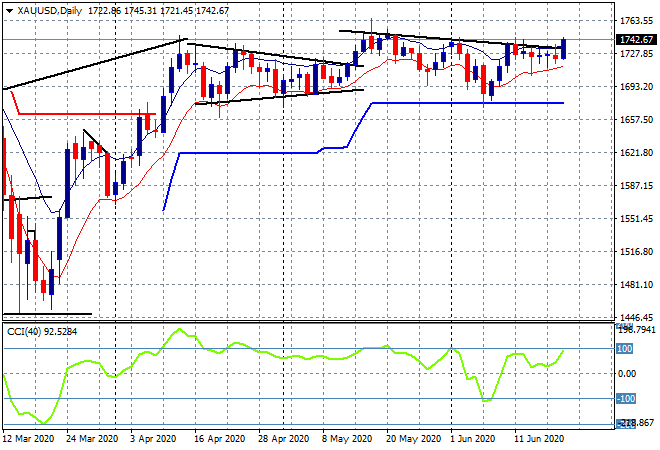The width and height of the screenshot is (660, 450).
Task: Select the 1693.20 price axis label
Action: point(636,86)
